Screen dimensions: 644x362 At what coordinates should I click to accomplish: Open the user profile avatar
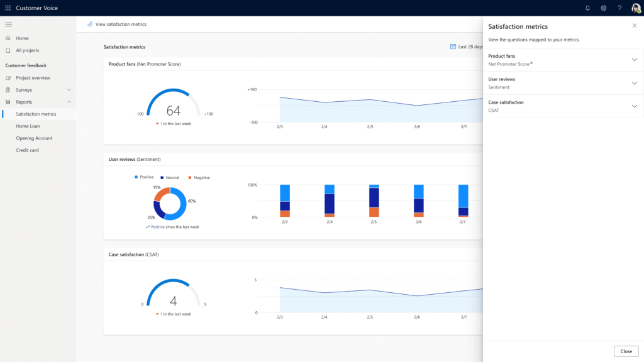pos(636,8)
